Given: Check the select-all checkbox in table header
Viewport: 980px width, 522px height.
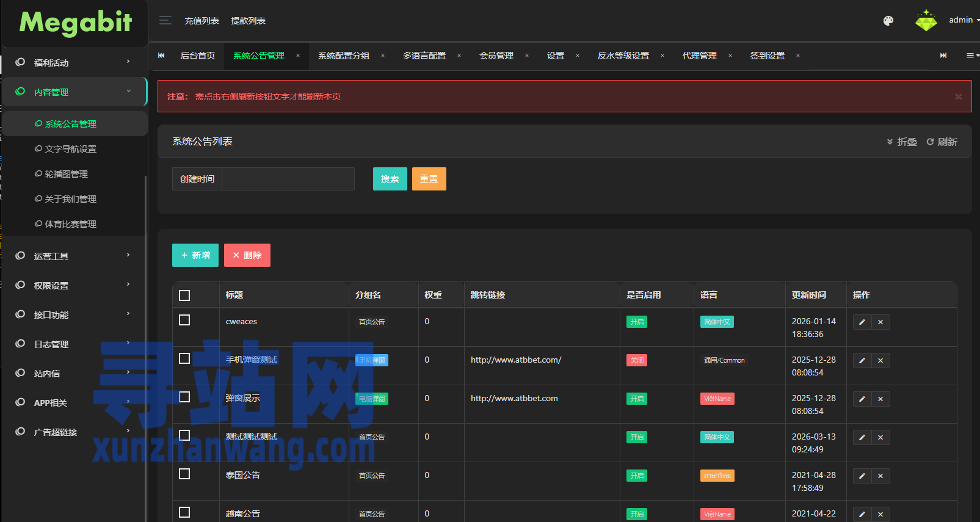Looking at the screenshot, I should pos(184,295).
